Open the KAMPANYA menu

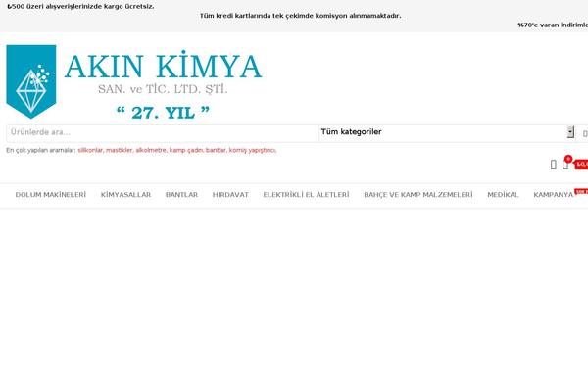553,195
